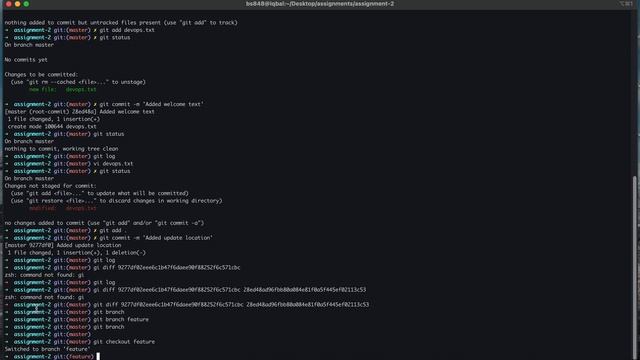
Task: Select the git commit 'Added update location' command
Action: 109,238
